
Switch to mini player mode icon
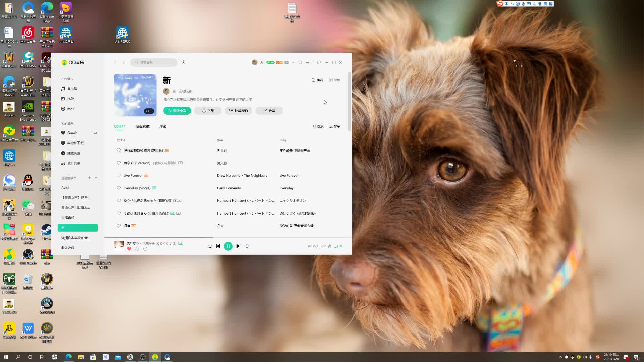tap(319, 62)
